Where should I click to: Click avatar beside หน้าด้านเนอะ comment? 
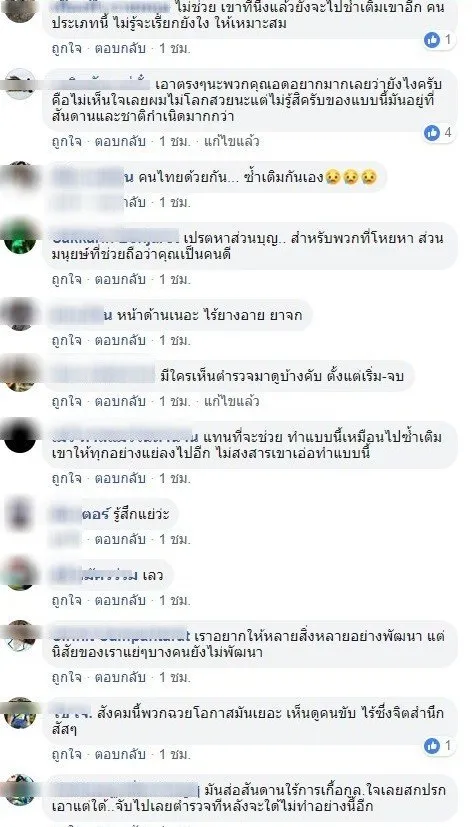pos(20,314)
